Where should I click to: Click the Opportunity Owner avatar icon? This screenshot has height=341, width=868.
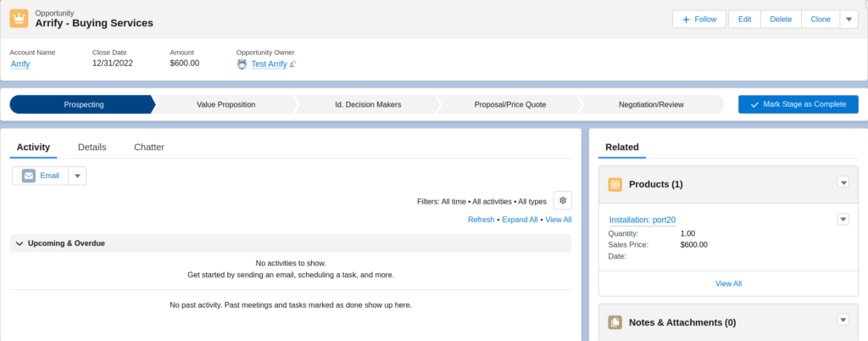(x=242, y=64)
